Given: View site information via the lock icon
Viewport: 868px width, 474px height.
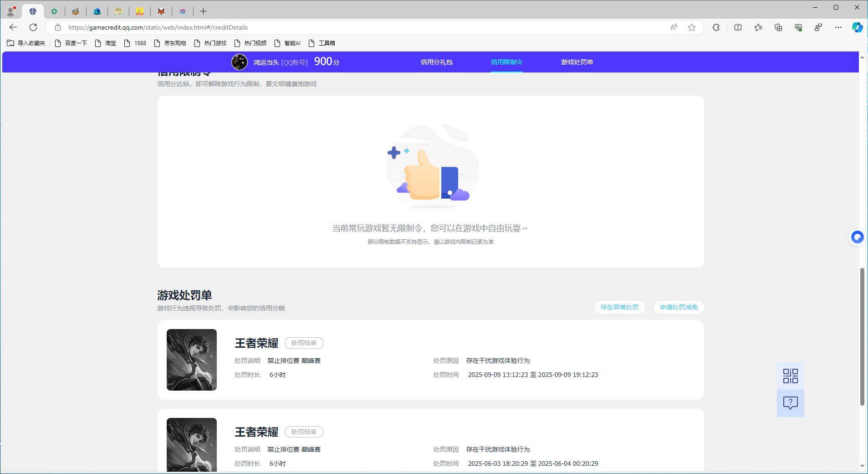Looking at the screenshot, I should click(x=58, y=27).
